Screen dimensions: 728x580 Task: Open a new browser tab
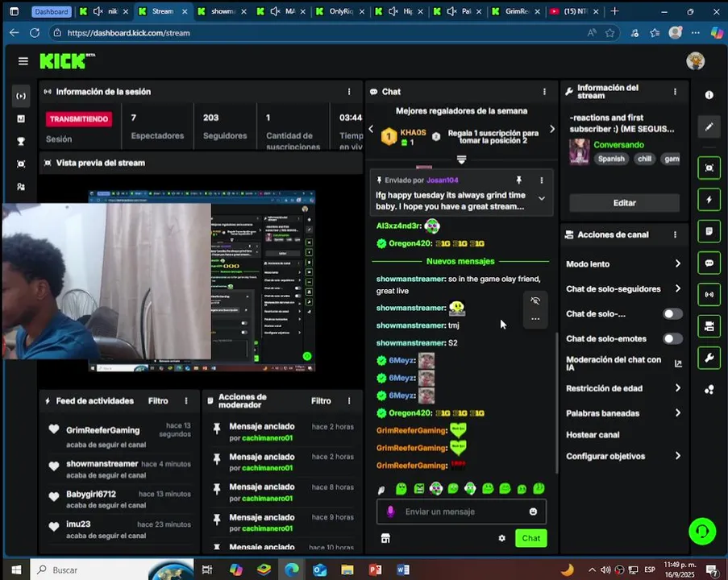[x=614, y=11]
